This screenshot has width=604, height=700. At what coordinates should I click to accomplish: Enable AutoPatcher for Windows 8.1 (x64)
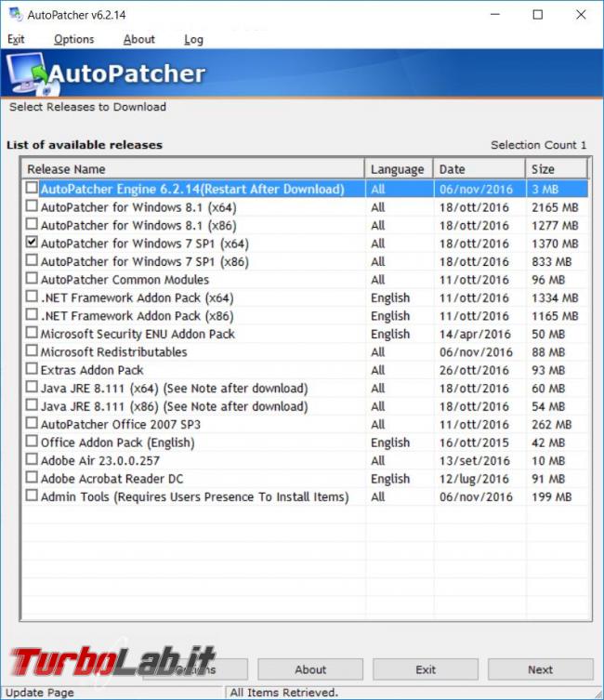[32, 206]
